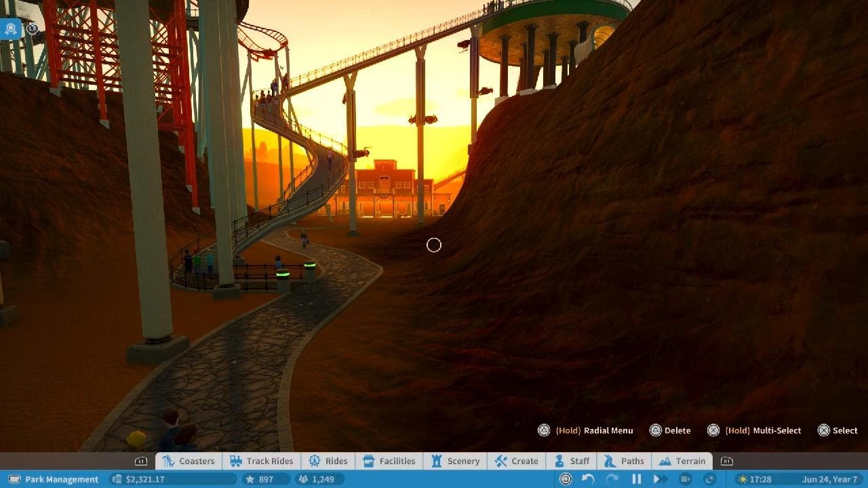868x488 pixels.
Task: Click the L3 badge beside notifications
Action: (x=32, y=28)
